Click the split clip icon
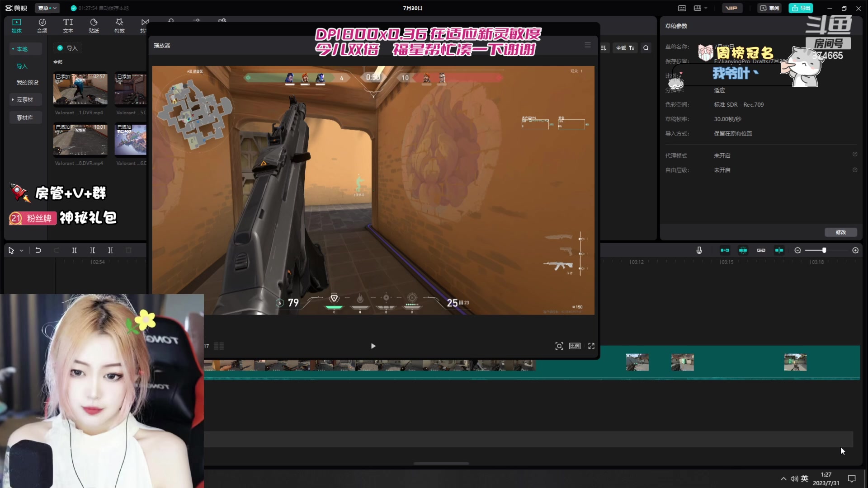The width and height of the screenshot is (868, 488). 75,250
